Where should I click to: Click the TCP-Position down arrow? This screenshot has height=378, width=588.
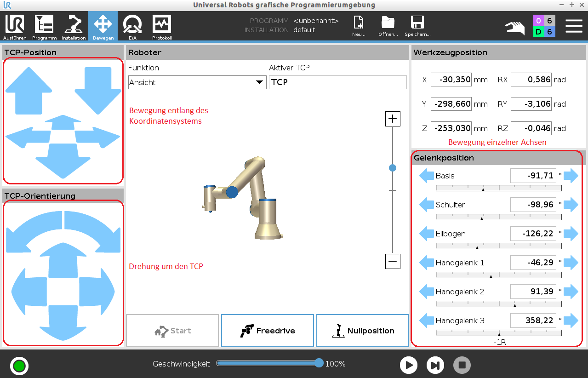click(97, 90)
